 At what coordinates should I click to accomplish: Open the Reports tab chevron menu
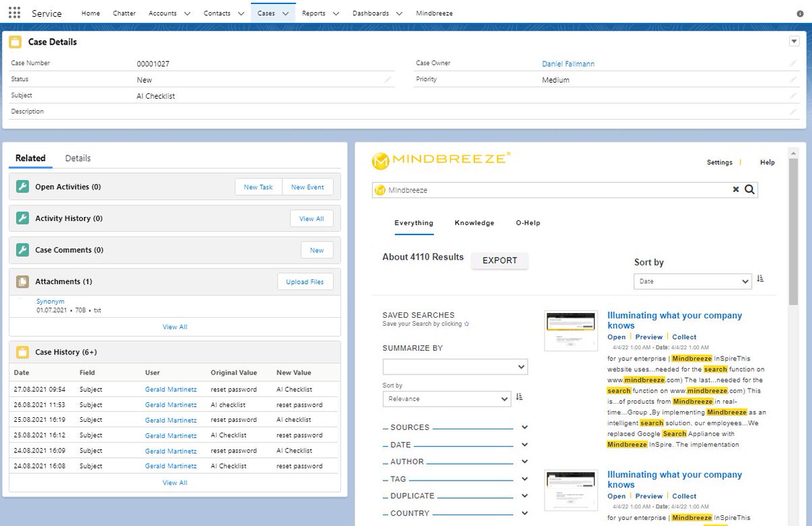click(x=336, y=14)
